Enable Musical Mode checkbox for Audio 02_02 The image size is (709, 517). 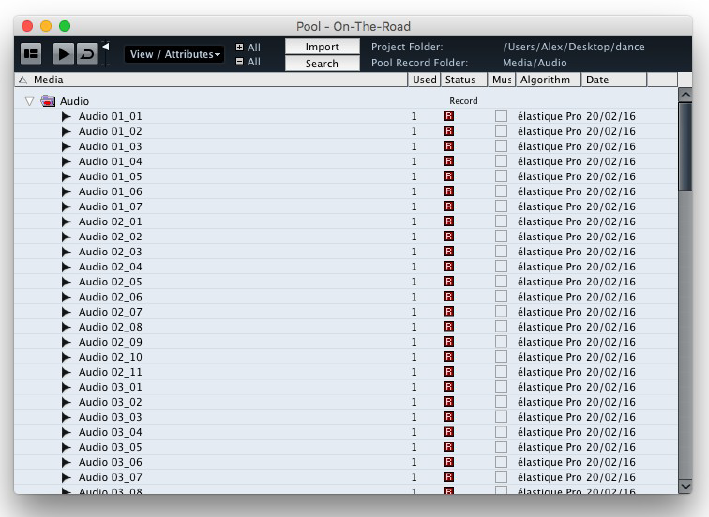501,237
